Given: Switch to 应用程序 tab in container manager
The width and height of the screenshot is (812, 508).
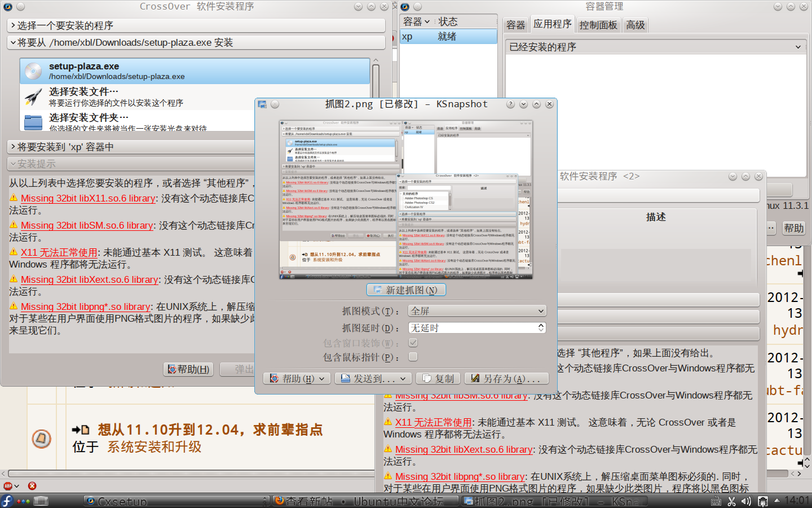Looking at the screenshot, I should pos(553,24).
